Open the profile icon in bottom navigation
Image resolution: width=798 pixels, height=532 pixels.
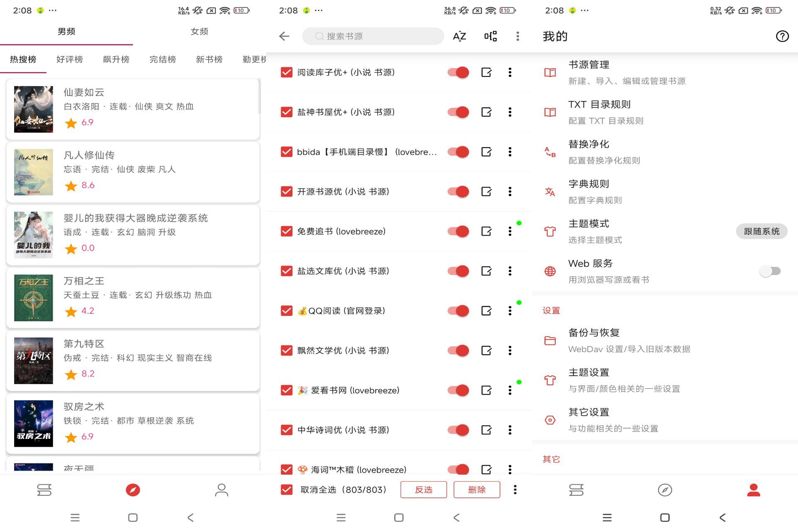(x=754, y=490)
